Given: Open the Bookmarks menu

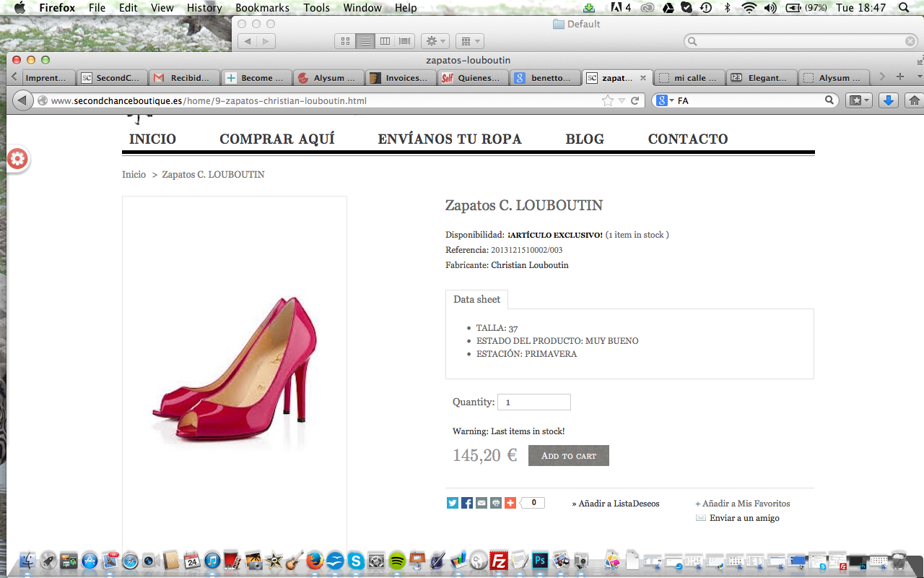Looking at the screenshot, I should click(262, 8).
